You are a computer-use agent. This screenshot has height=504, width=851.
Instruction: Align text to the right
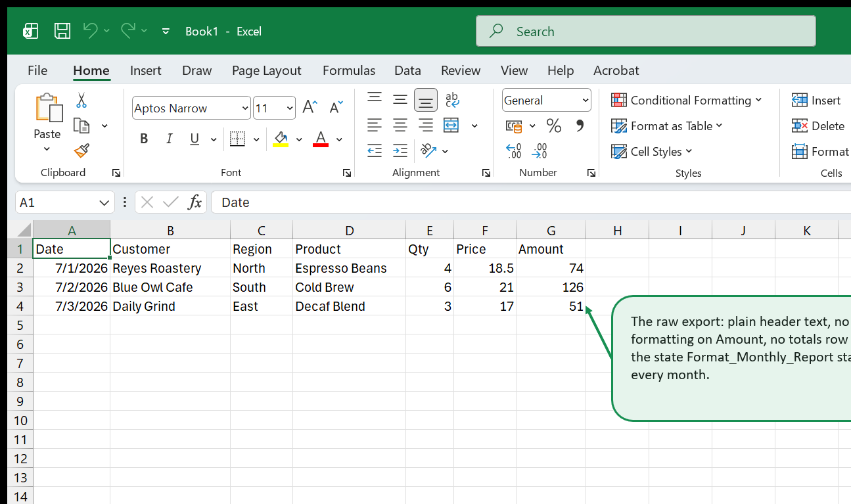(x=426, y=125)
